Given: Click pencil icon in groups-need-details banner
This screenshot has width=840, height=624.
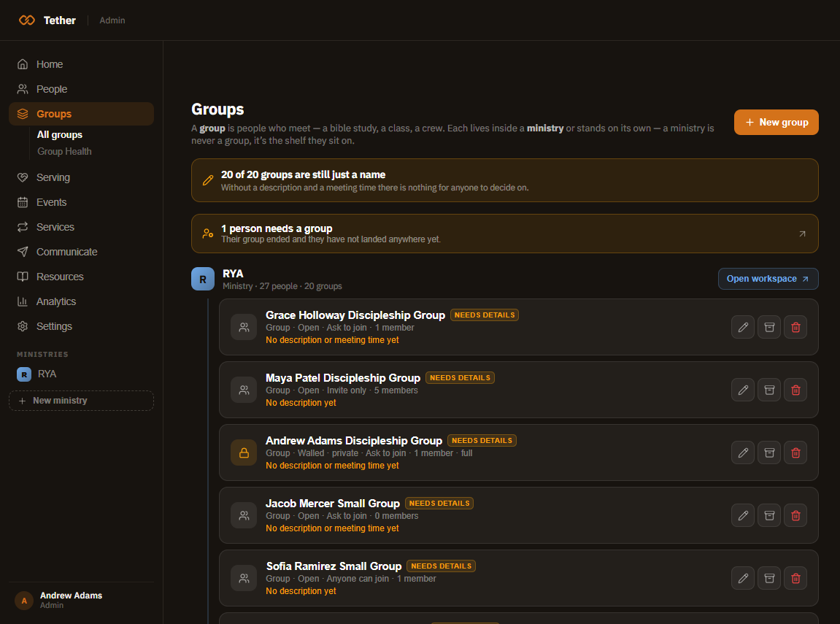Looking at the screenshot, I should [208, 180].
